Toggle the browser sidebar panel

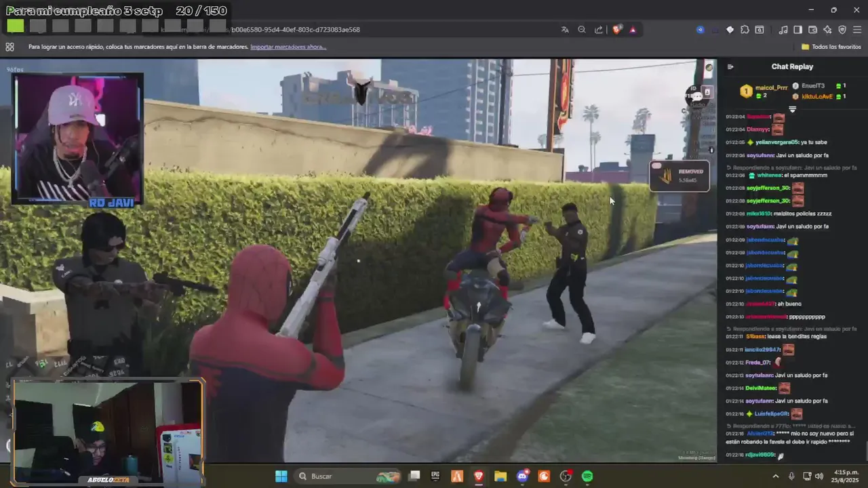click(798, 30)
